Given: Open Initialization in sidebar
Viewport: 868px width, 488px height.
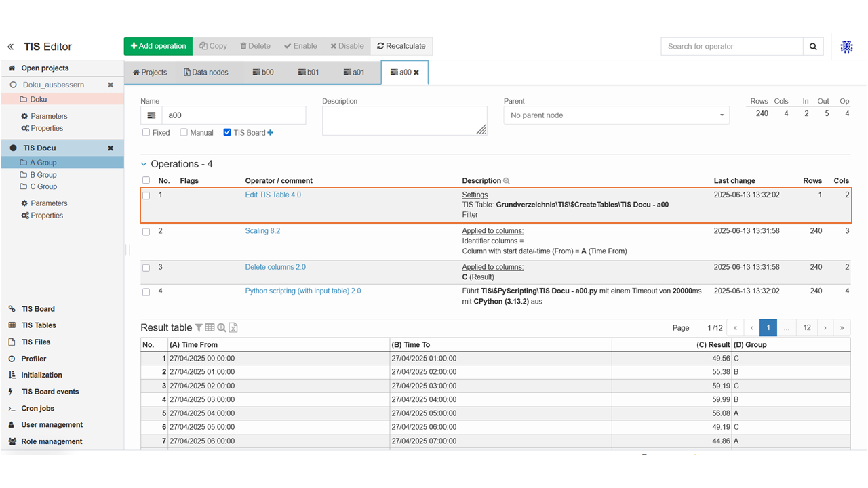Looking at the screenshot, I should 41,375.
